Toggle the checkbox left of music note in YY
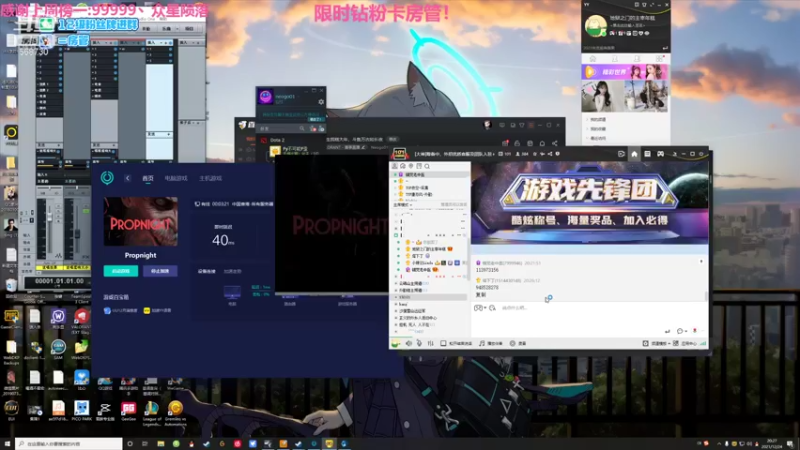 (x=443, y=343)
